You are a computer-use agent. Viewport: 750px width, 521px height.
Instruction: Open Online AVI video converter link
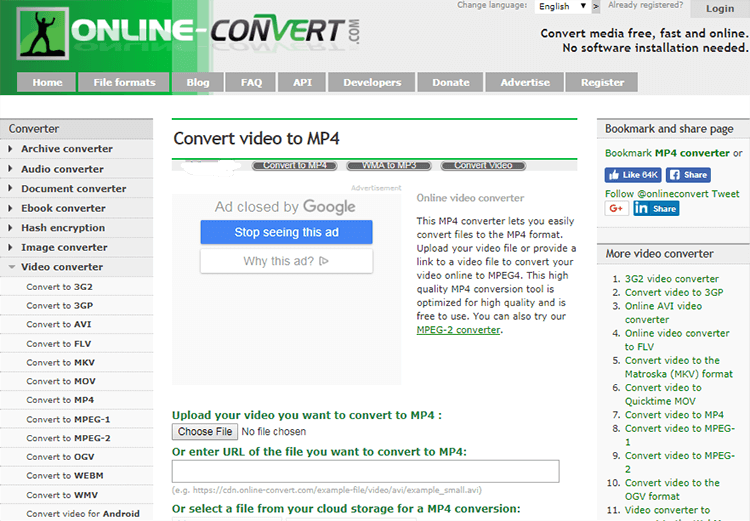663,313
